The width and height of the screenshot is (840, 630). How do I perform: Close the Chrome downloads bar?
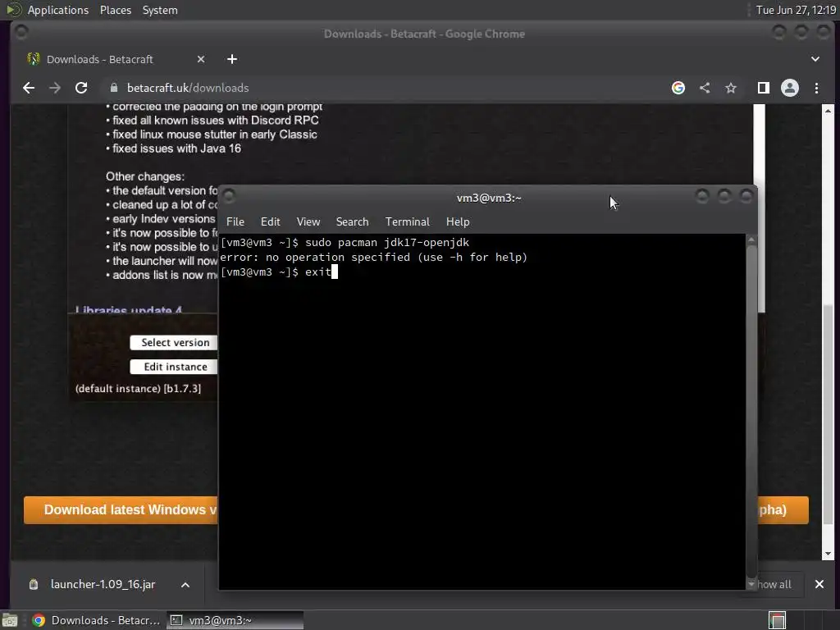click(x=819, y=584)
